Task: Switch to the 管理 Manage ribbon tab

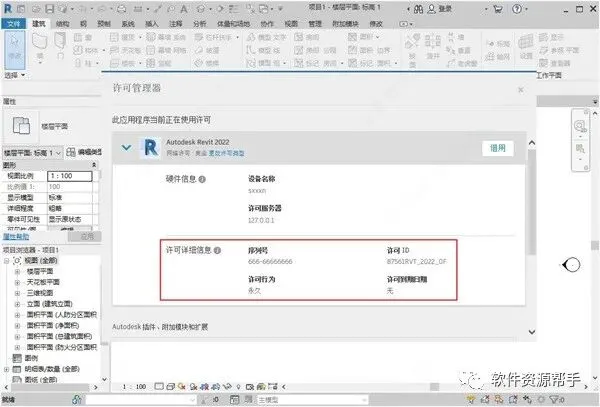Action: [x=315, y=24]
